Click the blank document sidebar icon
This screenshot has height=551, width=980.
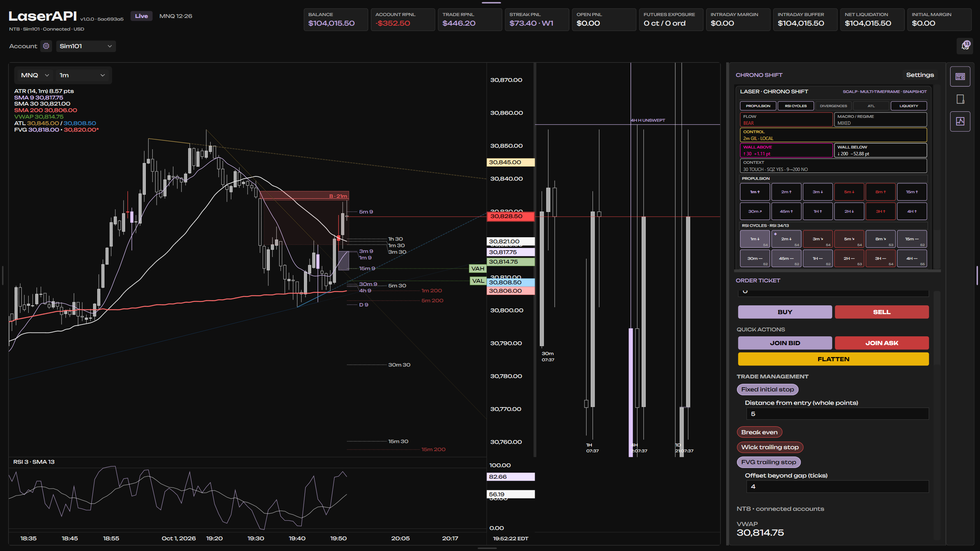click(960, 99)
